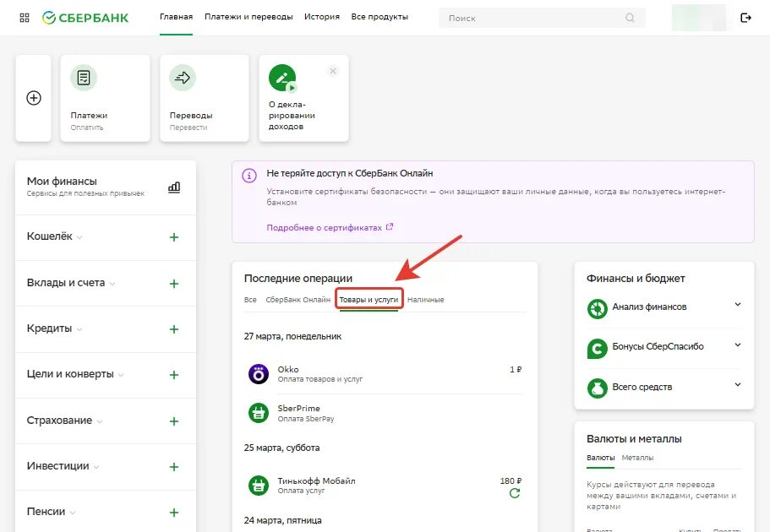770x532 pixels.
Task: Click the Анализ финансов icon
Action: [597, 309]
